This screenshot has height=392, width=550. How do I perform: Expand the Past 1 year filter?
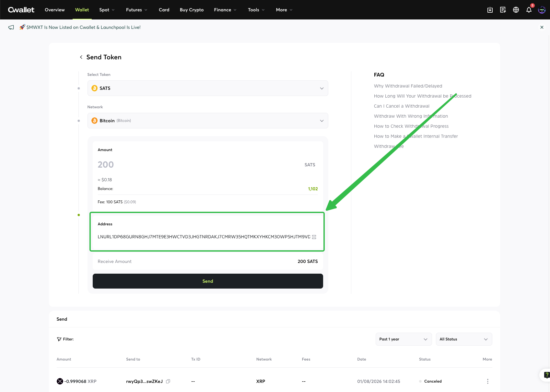coord(404,339)
